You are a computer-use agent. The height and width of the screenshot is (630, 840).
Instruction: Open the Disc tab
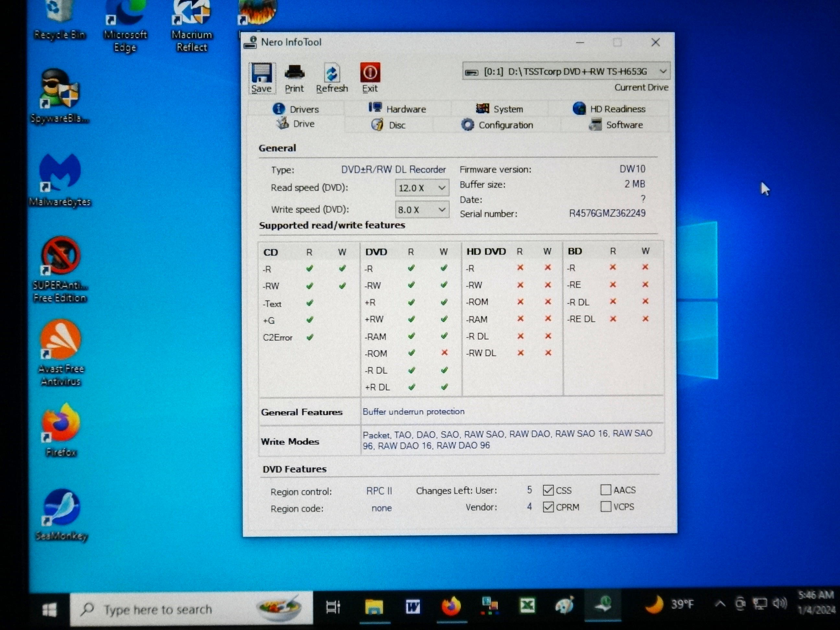(389, 124)
